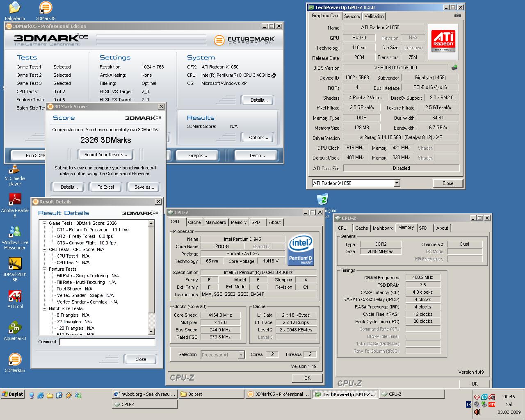Click the Comment input field

[107, 342]
